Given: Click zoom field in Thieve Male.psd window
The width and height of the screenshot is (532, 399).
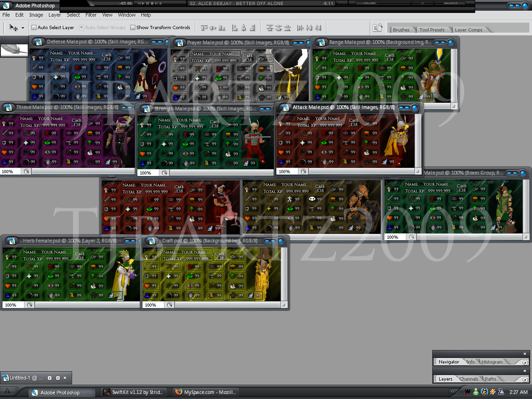Looking at the screenshot, I should [11, 172].
